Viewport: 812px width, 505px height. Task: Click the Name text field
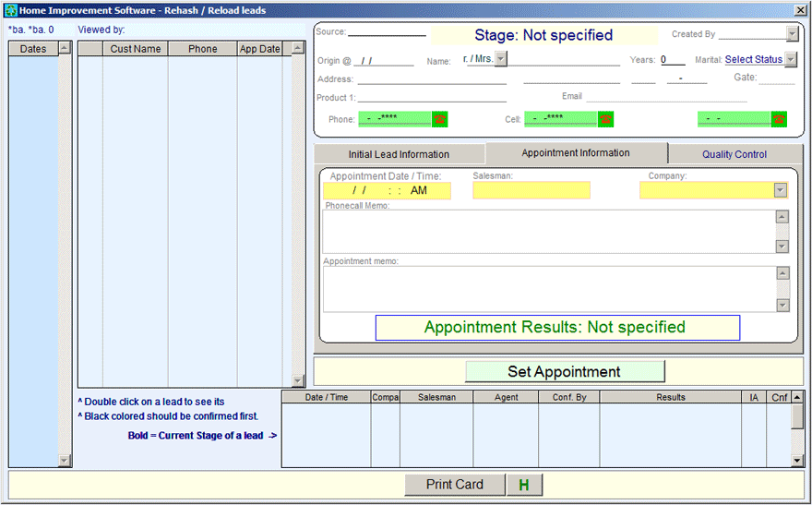[x=564, y=60]
